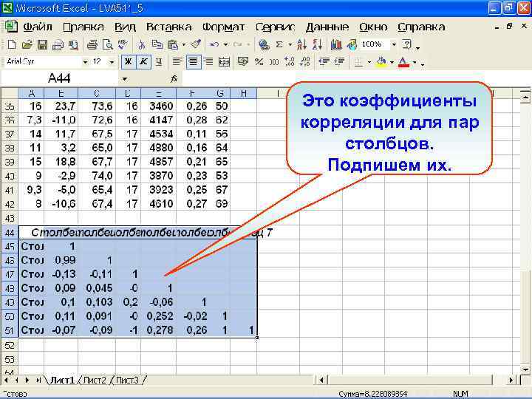Expand the undo history dropdown arrow
532x399 pixels.
(x=225, y=44)
